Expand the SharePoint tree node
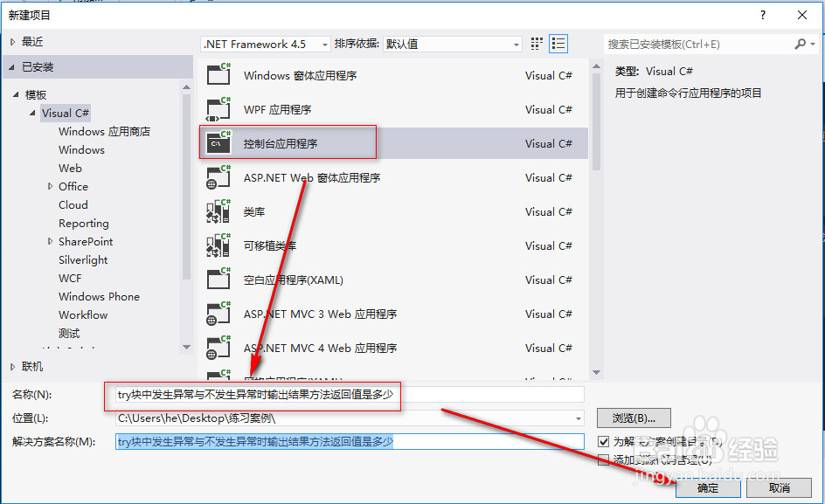The image size is (825, 504). pos(50,241)
